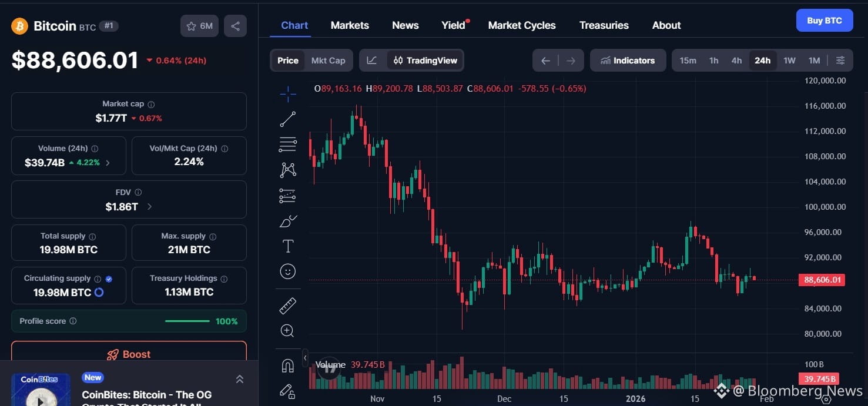Open the emoji icons tool
This screenshot has width=868, height=406.
click(287, 271)
